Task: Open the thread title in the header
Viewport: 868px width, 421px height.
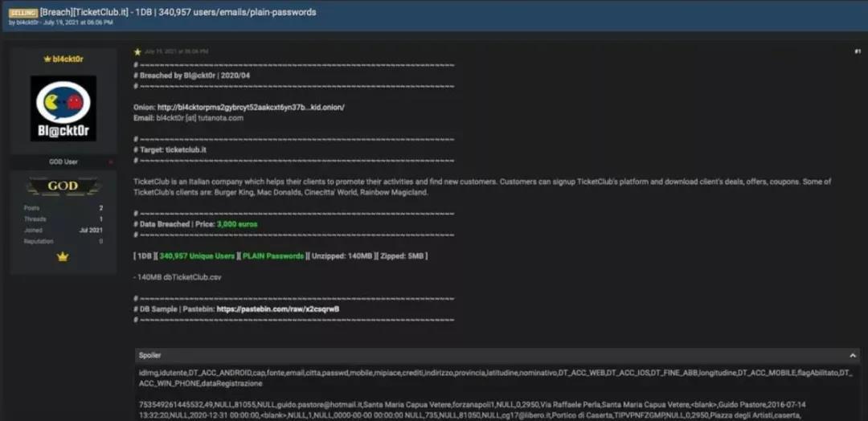Action: (x=178, y=13)
